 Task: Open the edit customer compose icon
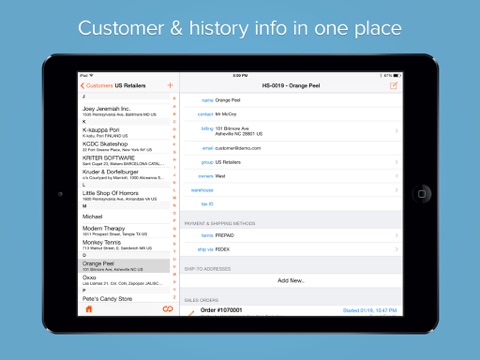[x=394, y=85]
